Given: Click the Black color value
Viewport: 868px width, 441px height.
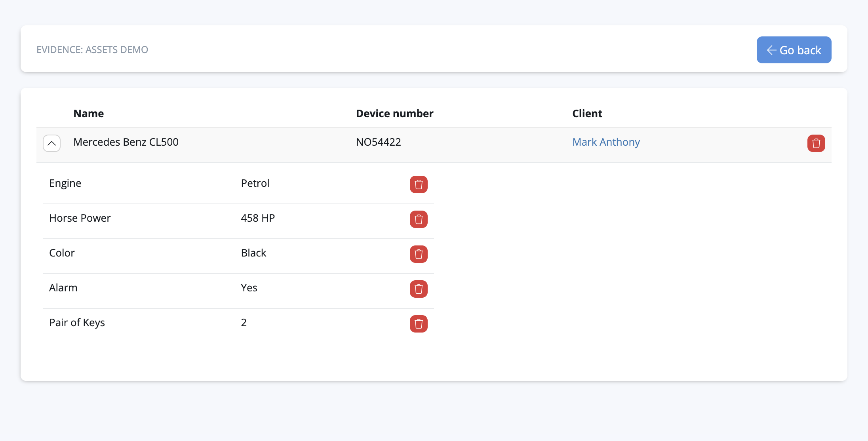Looking at the screenshot, I should pyautogui.click(x=253, y=253).
